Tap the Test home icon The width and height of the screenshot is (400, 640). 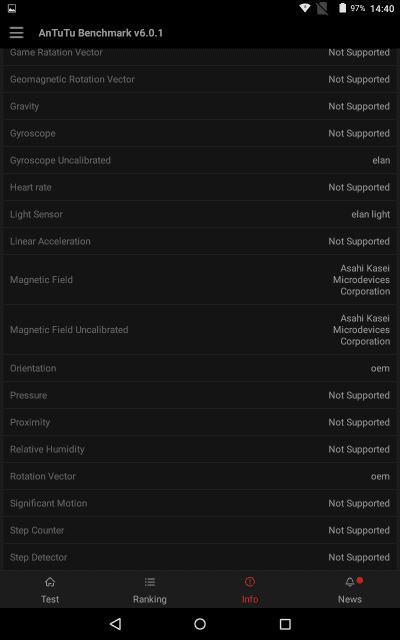click(x=50, y=582)
